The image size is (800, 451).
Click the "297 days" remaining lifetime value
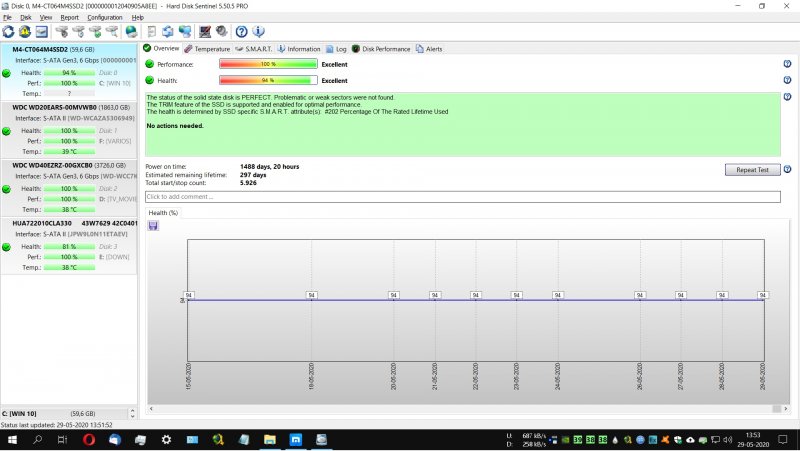(x=253, y=174)
